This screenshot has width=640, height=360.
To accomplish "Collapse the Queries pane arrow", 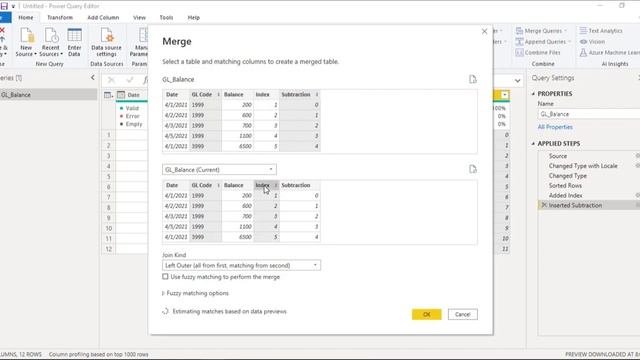I will (x=93, y=78).
